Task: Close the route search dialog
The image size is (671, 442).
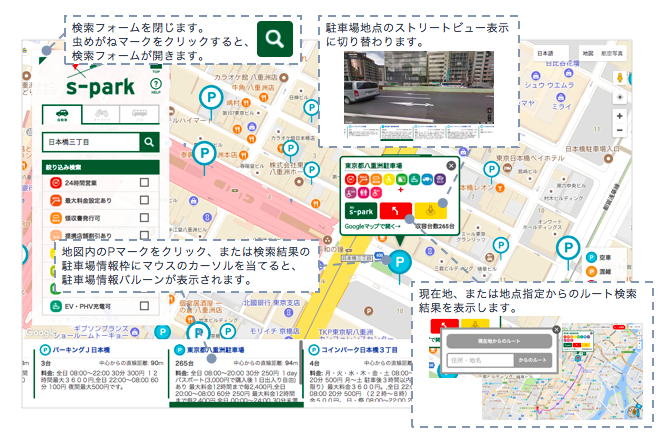Action: pyautogui.click(x=556, y=329)
